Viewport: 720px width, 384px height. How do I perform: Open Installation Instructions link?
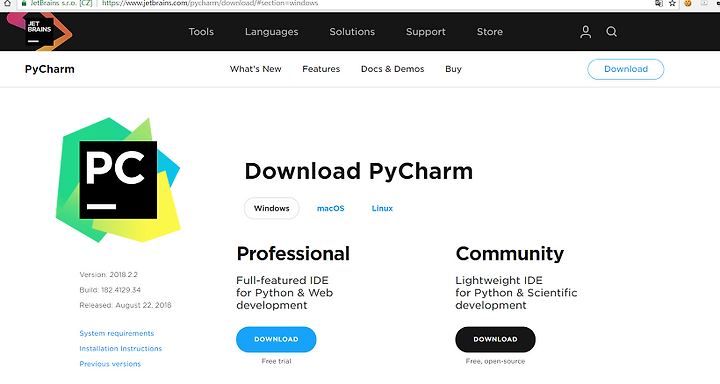[x=121, y=349]
